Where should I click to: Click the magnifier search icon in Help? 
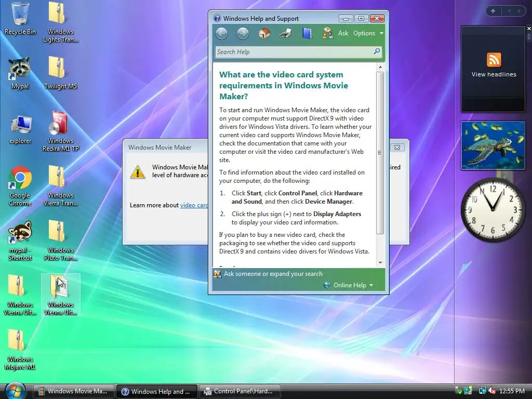coord(377,51)
